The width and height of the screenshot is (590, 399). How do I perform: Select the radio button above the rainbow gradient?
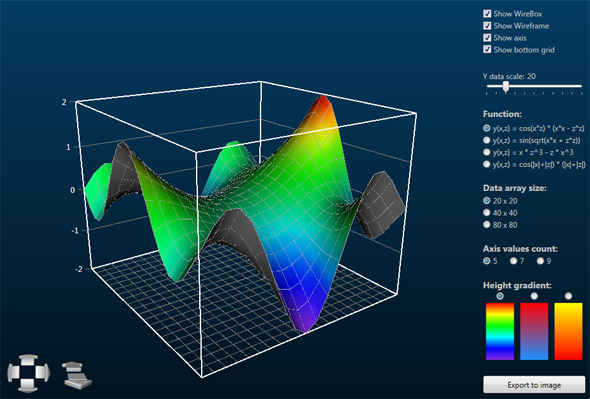[x=500, y=296]
